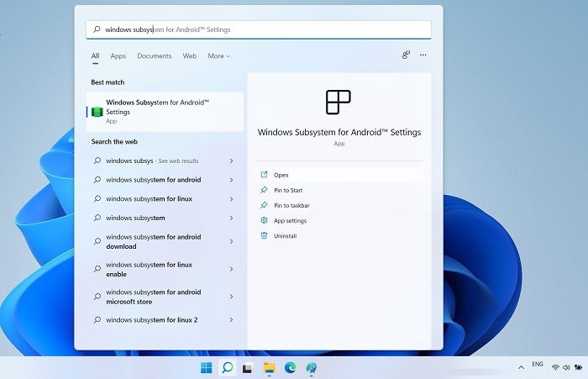
Task: Select the All tab
Action: coord(95,56)
